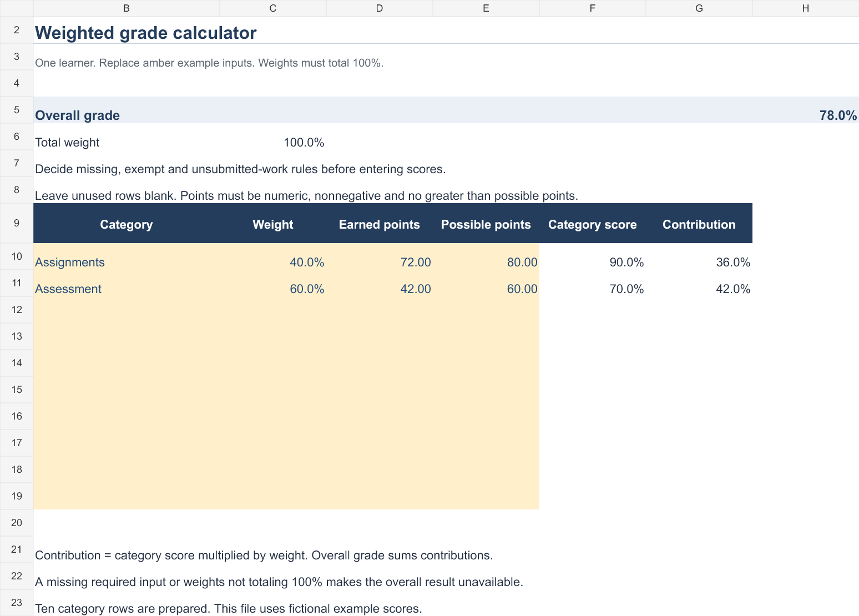Select column H header
Viewport: 859px width, 616px height.
806,8
